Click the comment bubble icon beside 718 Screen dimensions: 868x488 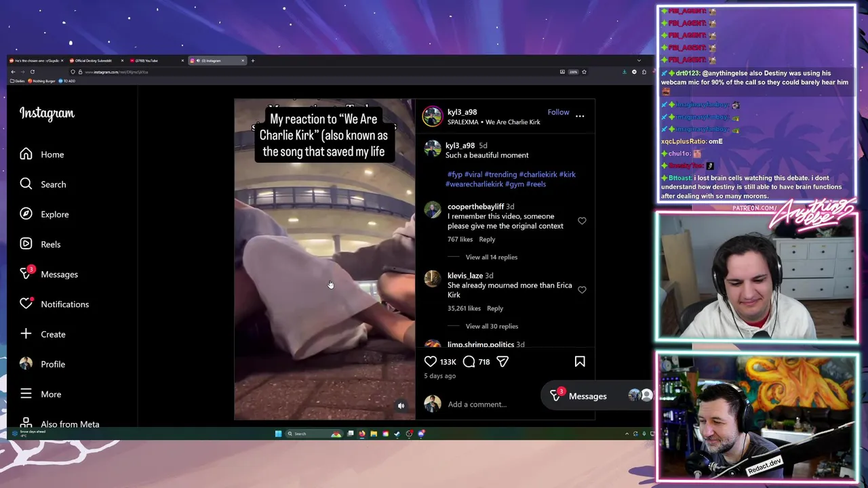(469, 362)
